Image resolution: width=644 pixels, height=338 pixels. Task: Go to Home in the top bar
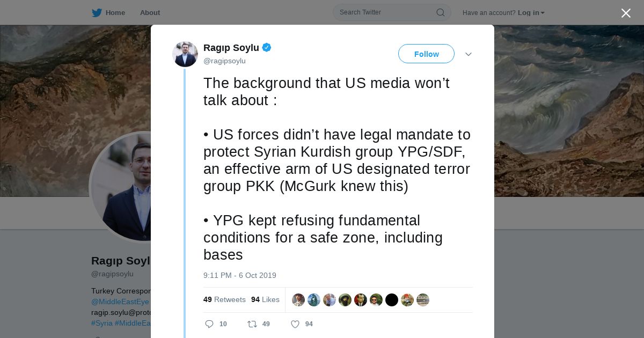[115, 13]
